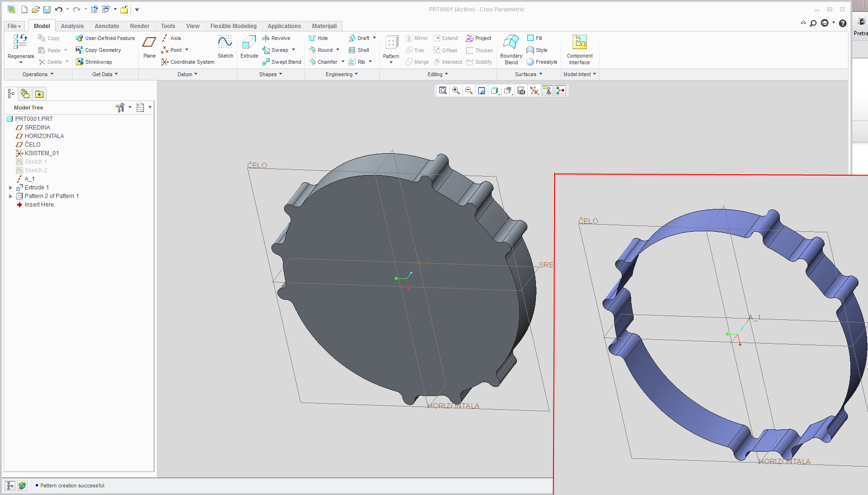Viewport: 868px width, 495px height.
Task: Click the Zoom Out magnifier
Action: [469, 90]
